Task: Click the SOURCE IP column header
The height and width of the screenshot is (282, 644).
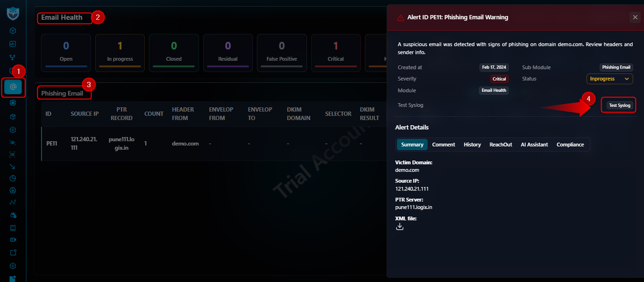Action: [x=85, y=113]
